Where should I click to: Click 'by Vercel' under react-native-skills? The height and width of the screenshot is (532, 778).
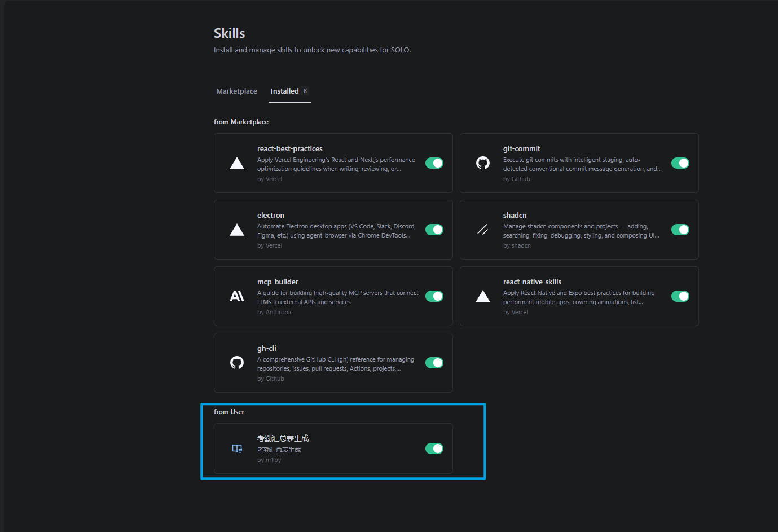coord(516,312)
